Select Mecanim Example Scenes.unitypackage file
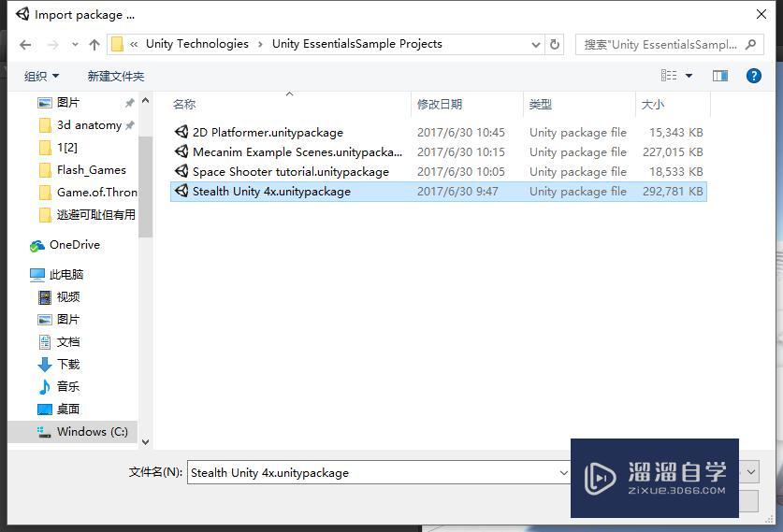 439,151
